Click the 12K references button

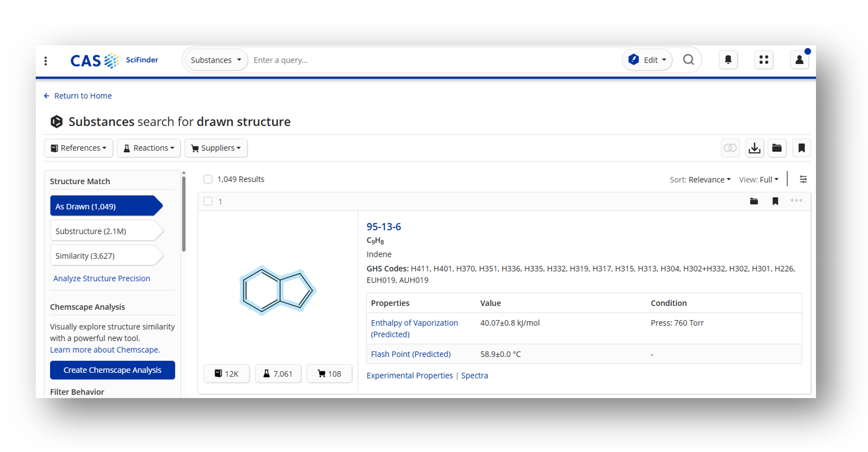227,374
